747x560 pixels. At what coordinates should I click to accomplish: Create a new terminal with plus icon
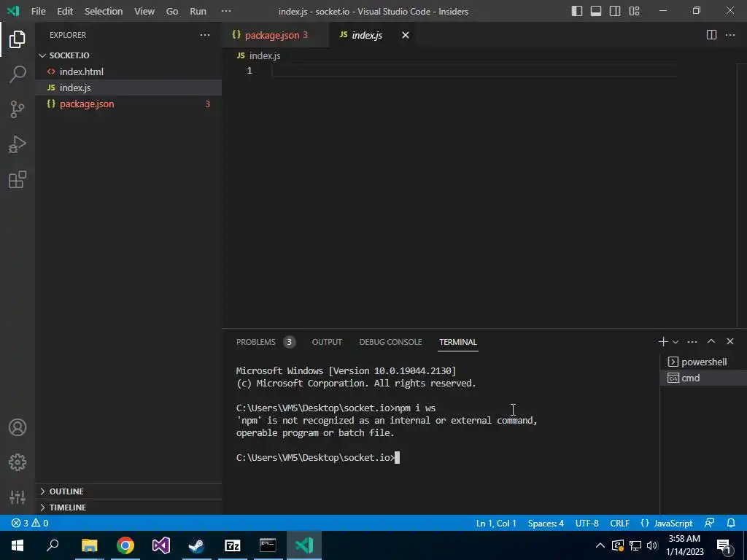663,341
